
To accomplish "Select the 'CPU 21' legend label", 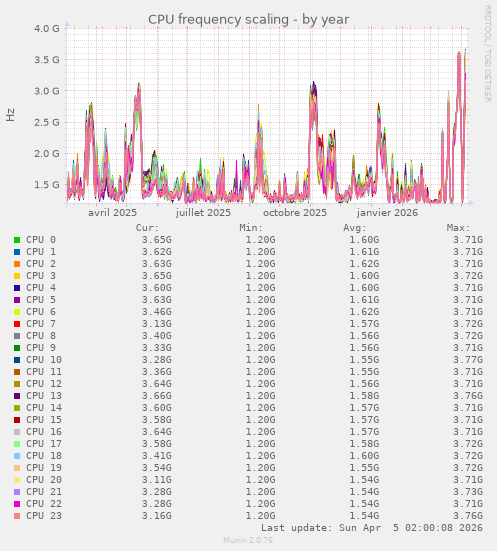I will pyautogui.click(x=44, y=492).
